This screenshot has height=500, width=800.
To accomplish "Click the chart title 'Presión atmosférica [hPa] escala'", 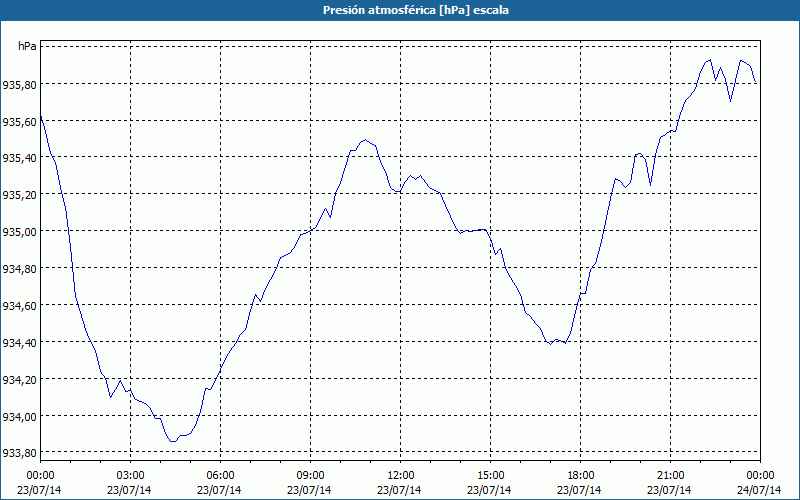I will point(416,10).
